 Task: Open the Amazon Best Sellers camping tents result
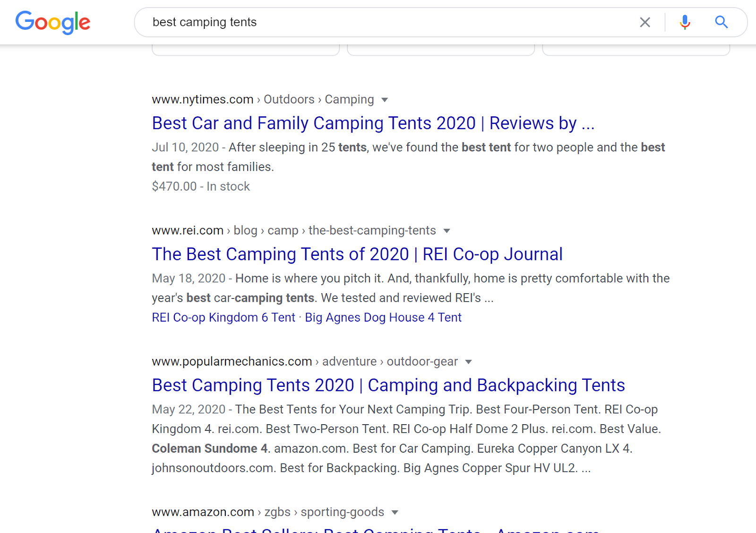tap(376, 530)
